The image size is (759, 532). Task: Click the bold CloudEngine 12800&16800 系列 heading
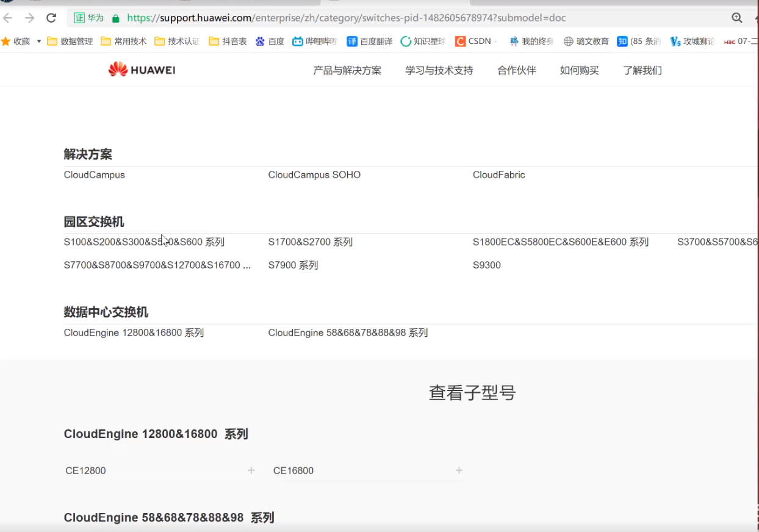coord(156,434)
